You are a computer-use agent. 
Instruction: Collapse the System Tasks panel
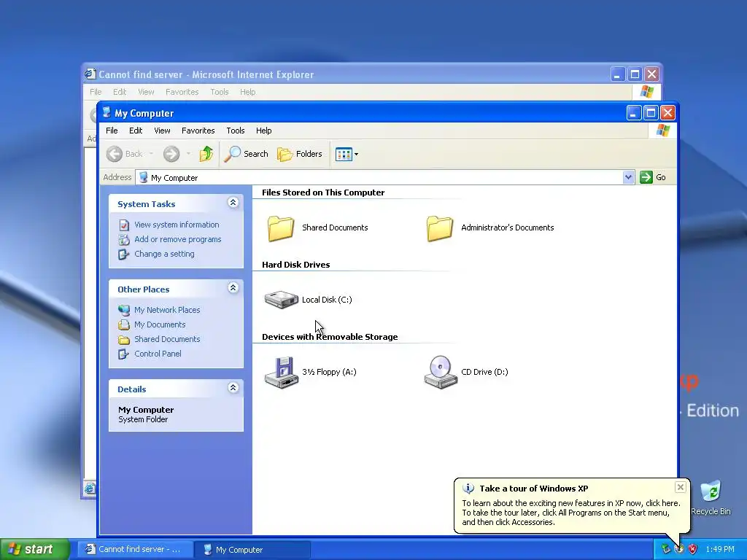click(233, 203)
